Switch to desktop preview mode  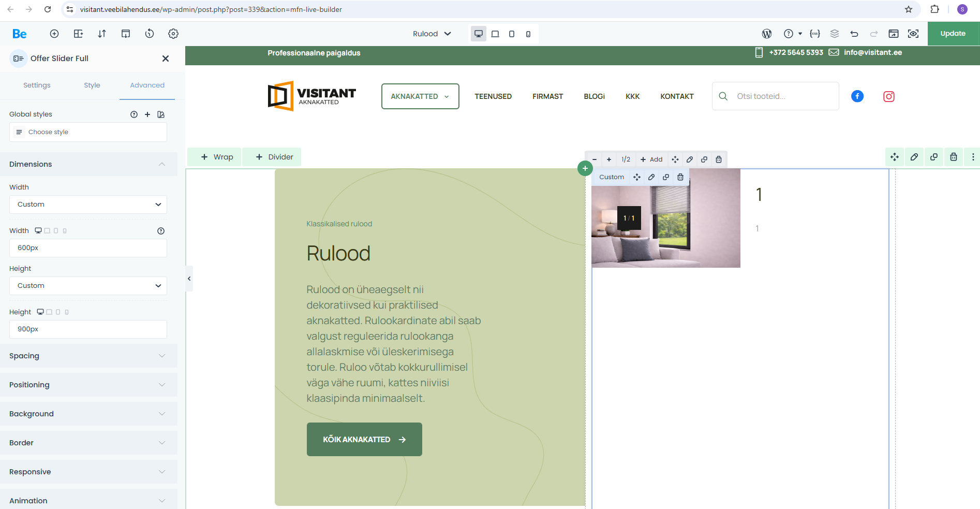[x=479, y=34]
